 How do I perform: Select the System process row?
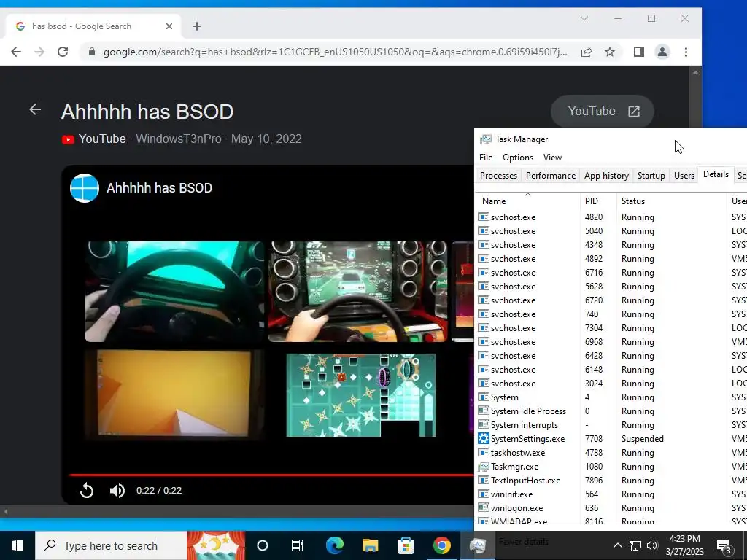coord(611,397)
